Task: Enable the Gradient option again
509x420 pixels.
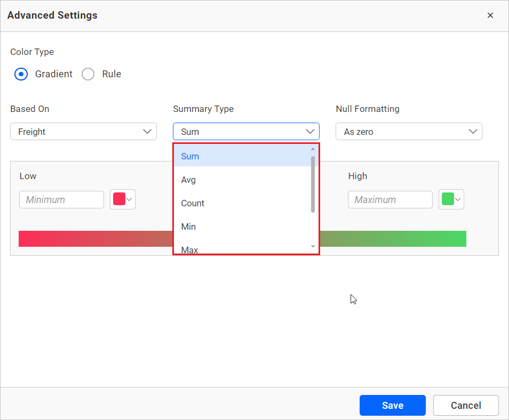Action: (x=21, y=74)
